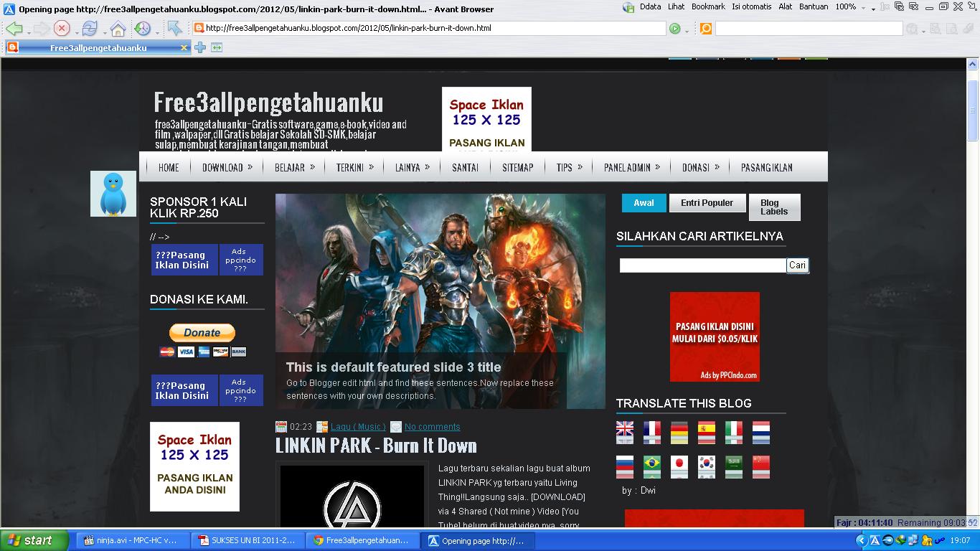Click the blue arrow pointer toolbar icon
This screenshot has width=980, height=551.
(175, 29)
